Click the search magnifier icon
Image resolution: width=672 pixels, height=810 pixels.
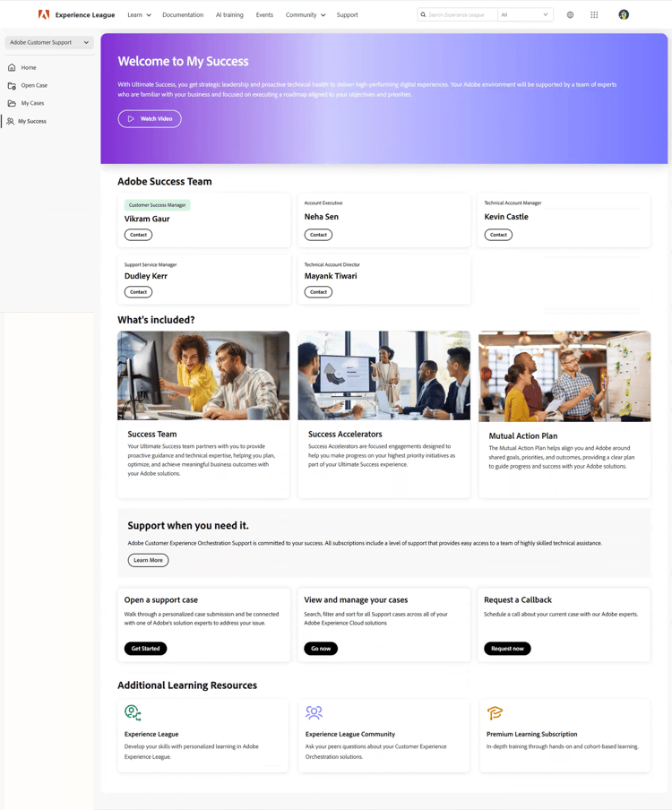click(x=423, y=15)
